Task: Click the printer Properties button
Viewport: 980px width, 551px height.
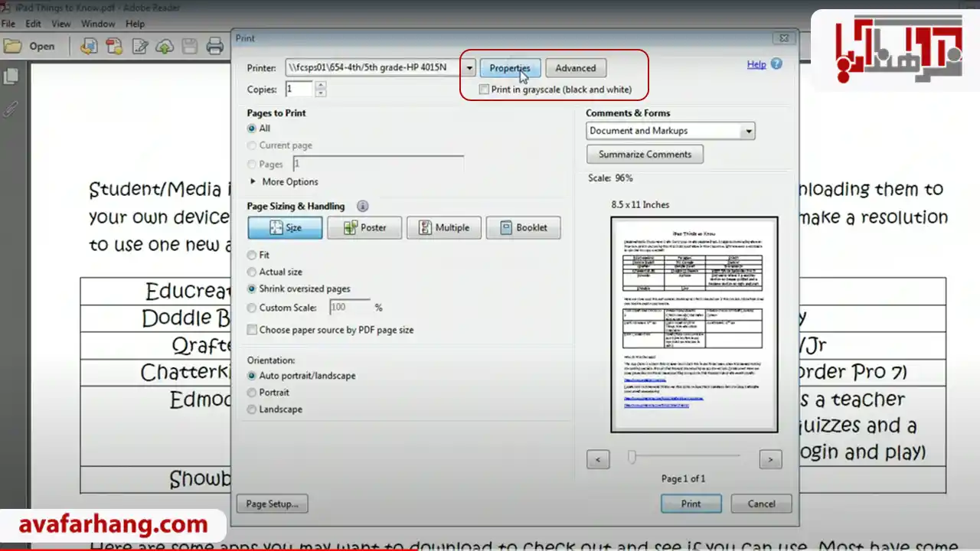Action: pyautogui.click(x=510, y=68)
